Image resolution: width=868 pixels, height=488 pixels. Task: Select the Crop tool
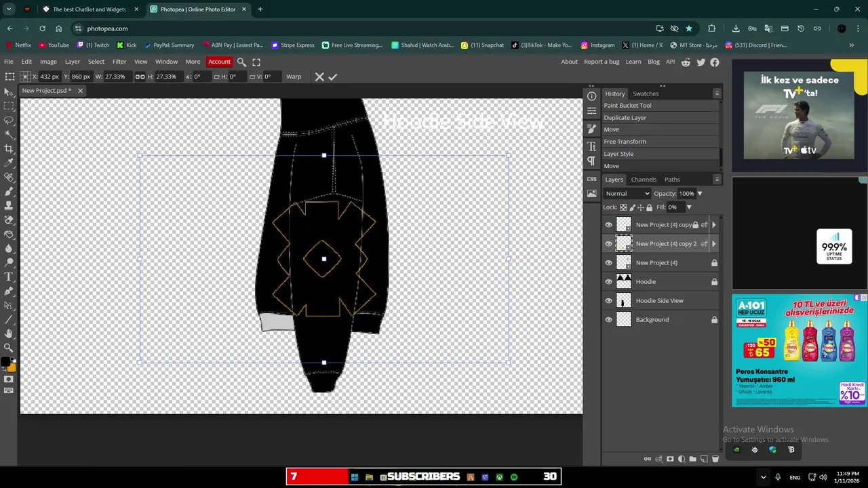[9, 149]
